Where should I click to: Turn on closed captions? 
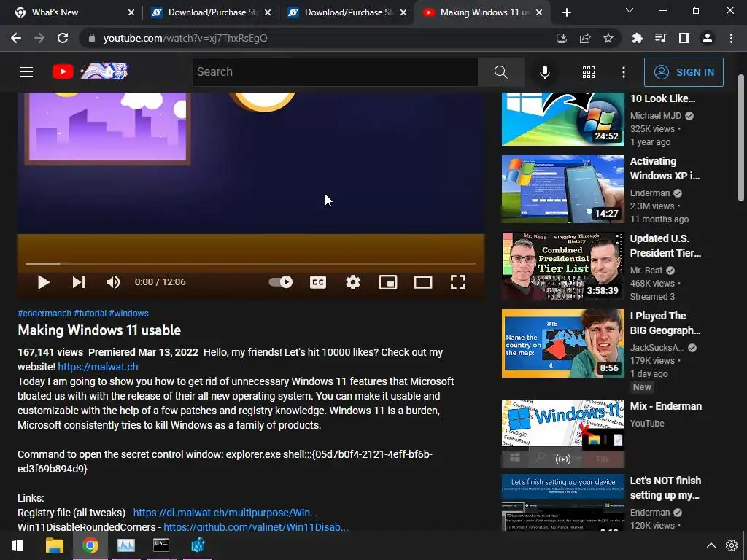[x=318, y=282]
